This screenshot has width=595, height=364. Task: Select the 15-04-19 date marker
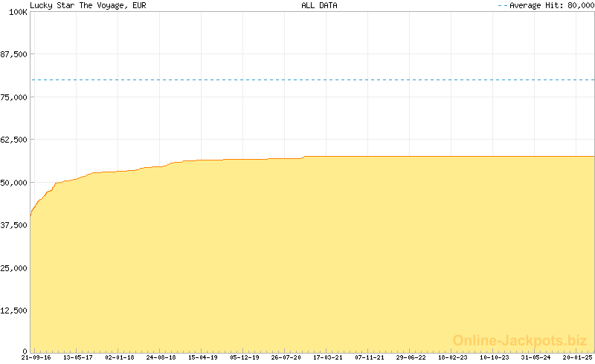(202, 357)
